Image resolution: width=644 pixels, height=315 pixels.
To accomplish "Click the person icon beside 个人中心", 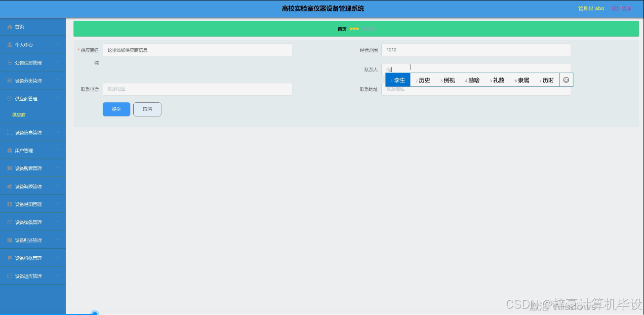I will coord(9,44).
